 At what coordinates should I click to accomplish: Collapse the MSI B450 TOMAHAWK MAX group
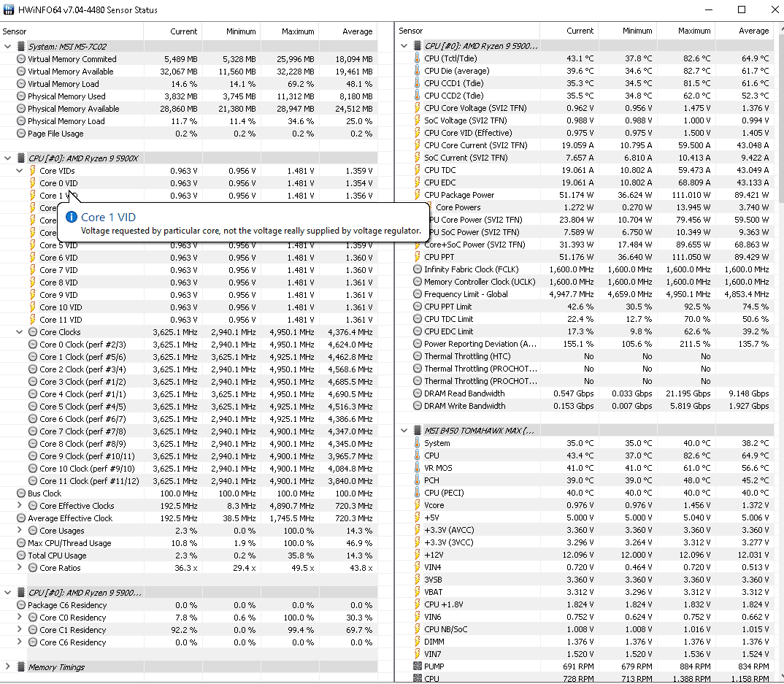click(x=404, y=431)
